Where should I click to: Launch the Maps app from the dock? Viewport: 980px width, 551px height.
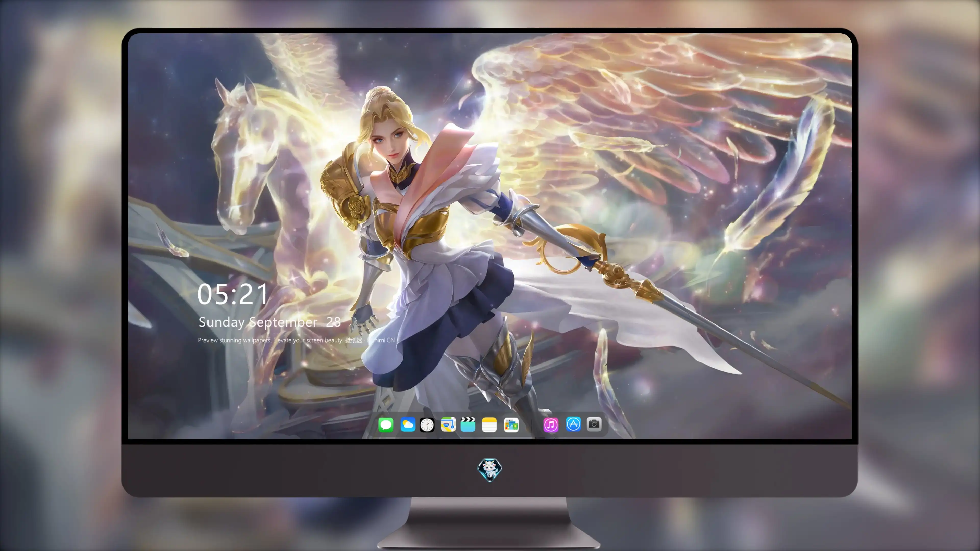coord(448,424)
